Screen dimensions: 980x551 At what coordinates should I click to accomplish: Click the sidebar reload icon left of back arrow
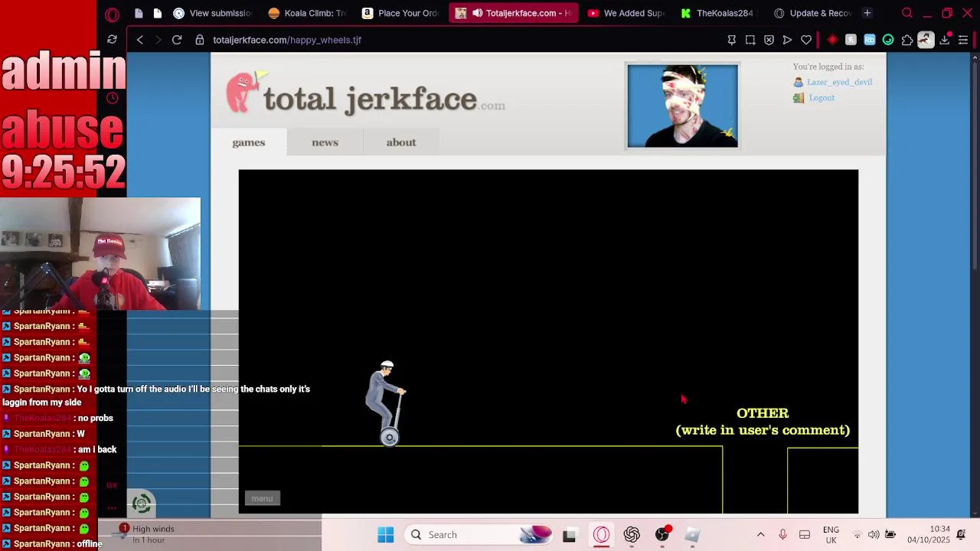[112, 40]
